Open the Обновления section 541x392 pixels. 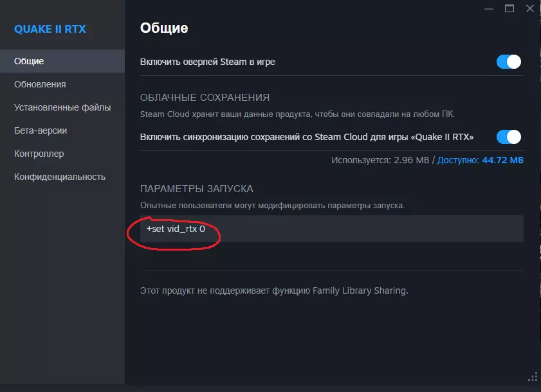tap(40, 84)
